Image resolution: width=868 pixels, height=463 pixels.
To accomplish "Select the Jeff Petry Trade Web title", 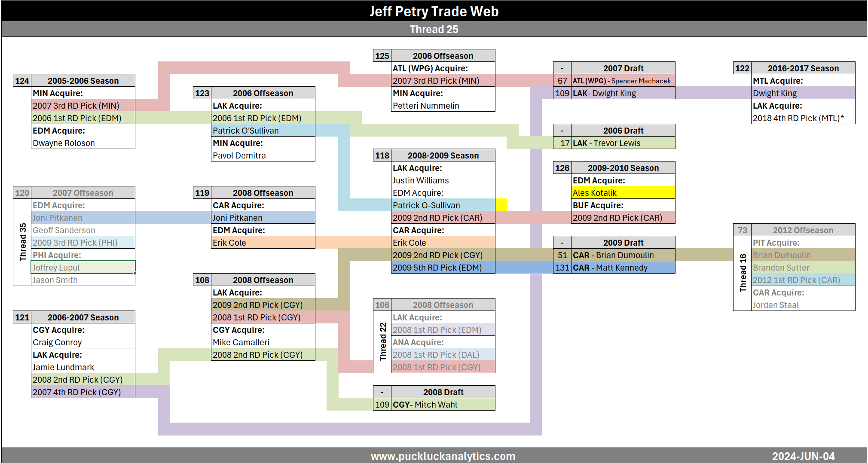I will pos(434,11).
